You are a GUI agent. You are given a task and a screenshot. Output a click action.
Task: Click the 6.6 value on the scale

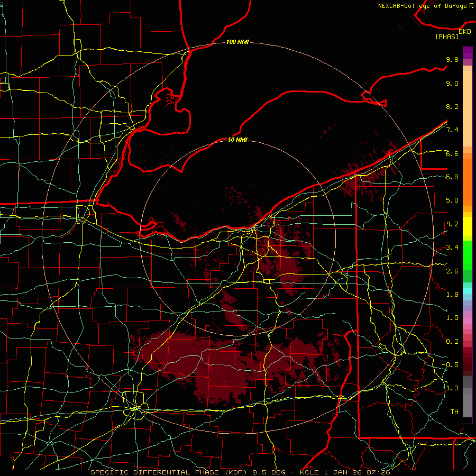[x=452, y=153]
